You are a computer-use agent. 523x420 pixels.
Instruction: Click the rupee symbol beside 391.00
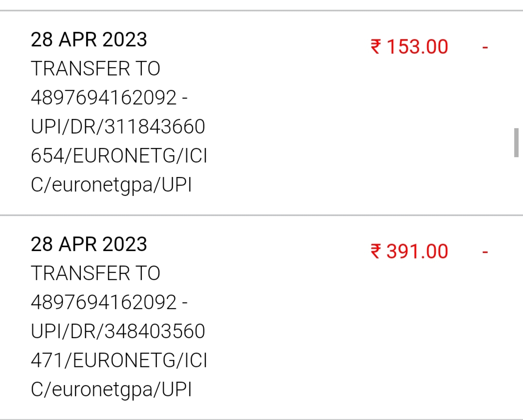click(376, 252)
